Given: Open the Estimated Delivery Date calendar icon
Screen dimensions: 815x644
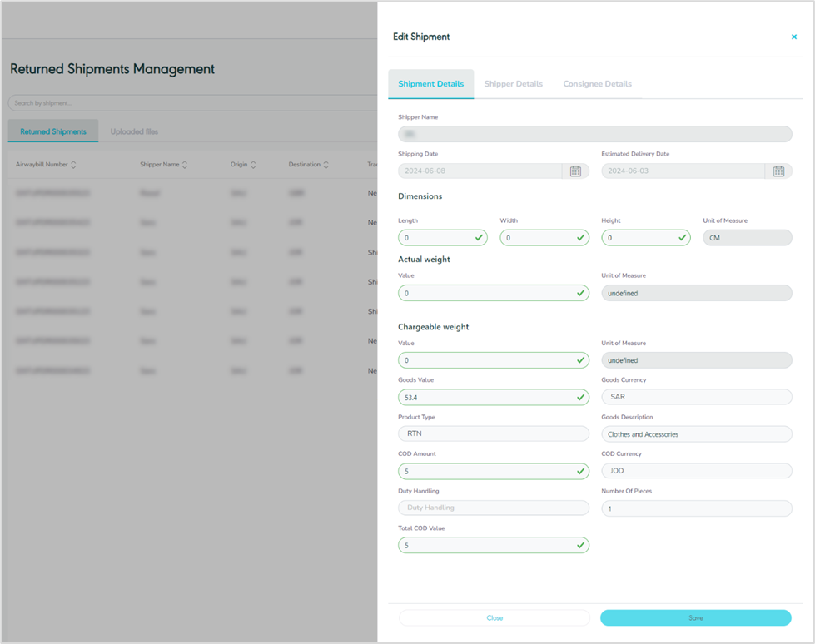Looking at the screenshot, I should (778, 171).
